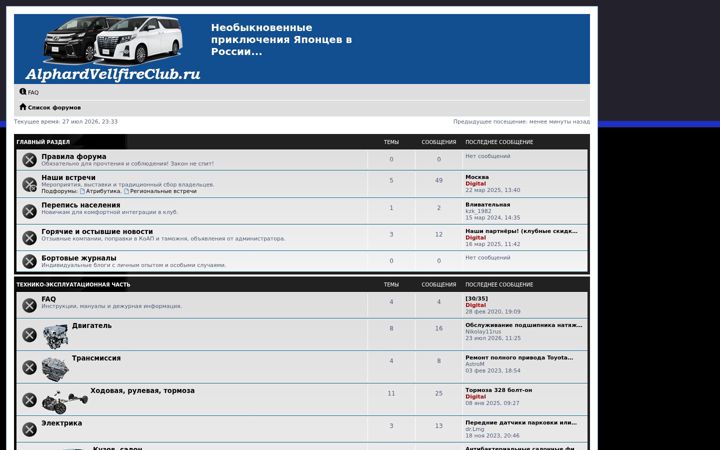Open the last post Тормоза 328 болт-он
This screenshot has width=720, height=450.
coord(499,390)
